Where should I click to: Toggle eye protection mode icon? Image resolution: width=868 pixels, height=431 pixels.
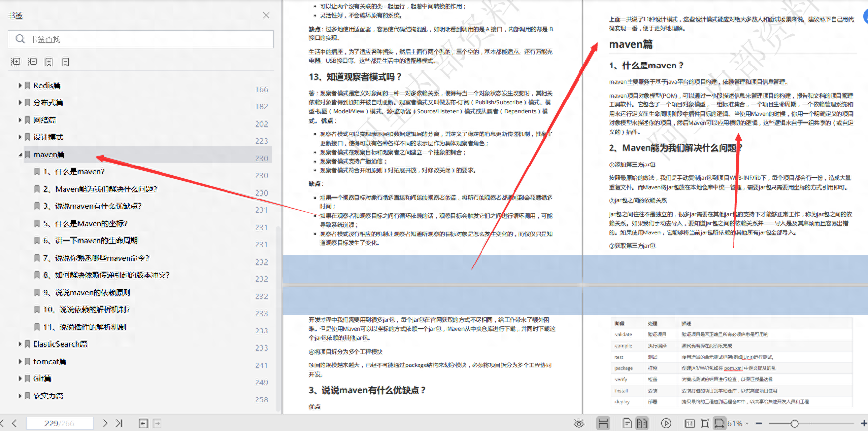pos(579,423)
